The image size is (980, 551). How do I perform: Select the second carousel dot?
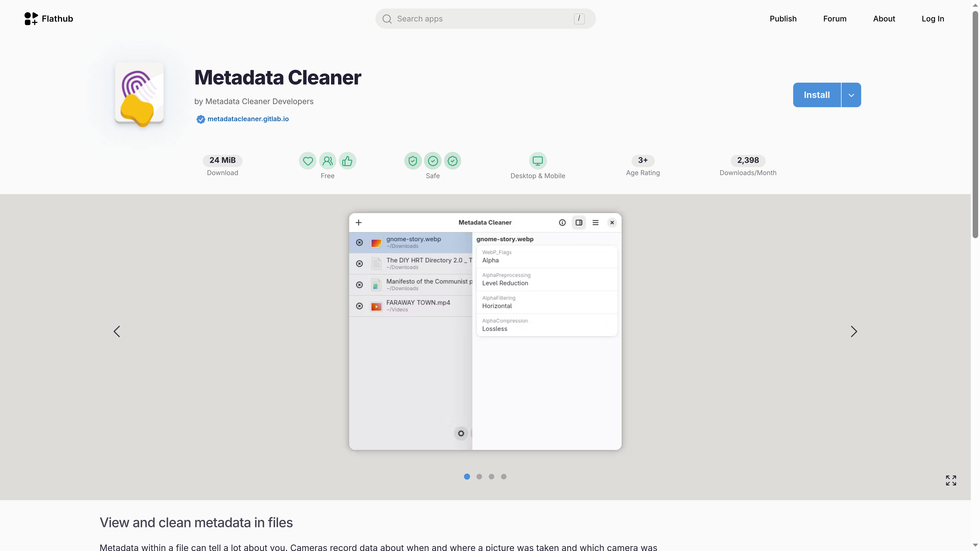tap(479, 476)
